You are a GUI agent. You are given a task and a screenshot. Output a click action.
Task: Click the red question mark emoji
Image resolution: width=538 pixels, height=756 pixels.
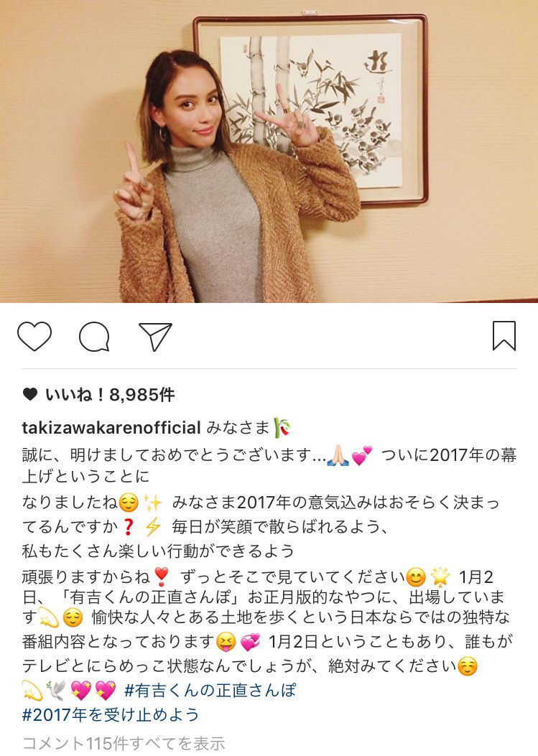[128, 526]
